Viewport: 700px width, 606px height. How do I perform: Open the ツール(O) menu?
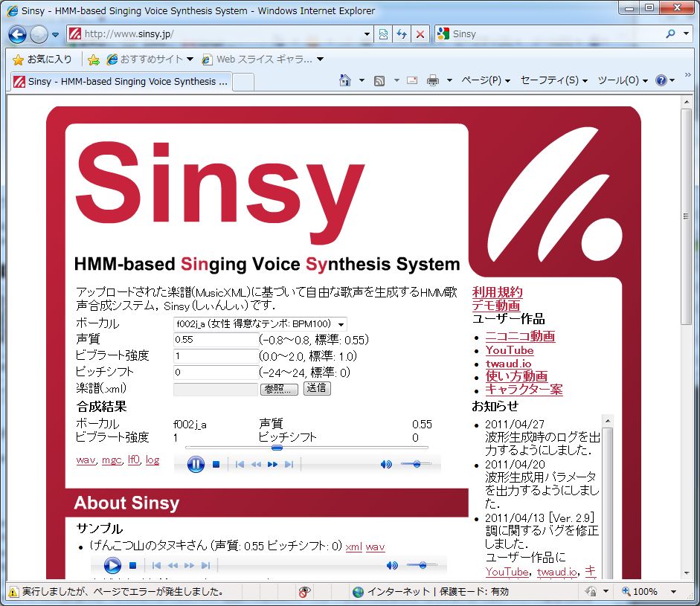623,80
